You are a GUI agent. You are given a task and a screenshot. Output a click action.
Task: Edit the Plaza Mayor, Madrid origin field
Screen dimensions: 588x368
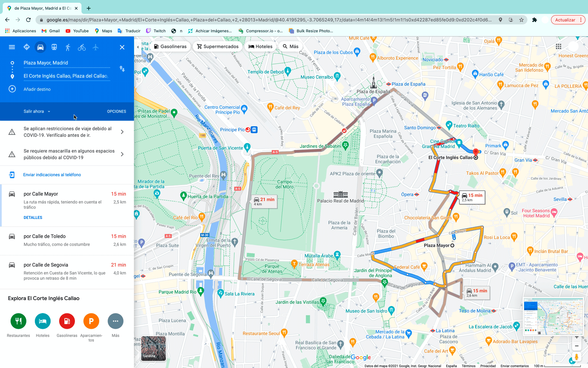coord(67,63)
